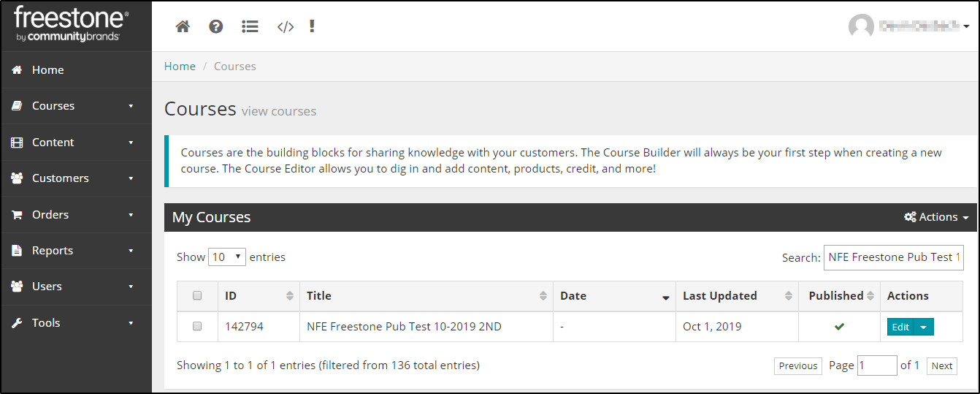Check the box for course 142794
980x394 pixels.
[x=197, y=327]
